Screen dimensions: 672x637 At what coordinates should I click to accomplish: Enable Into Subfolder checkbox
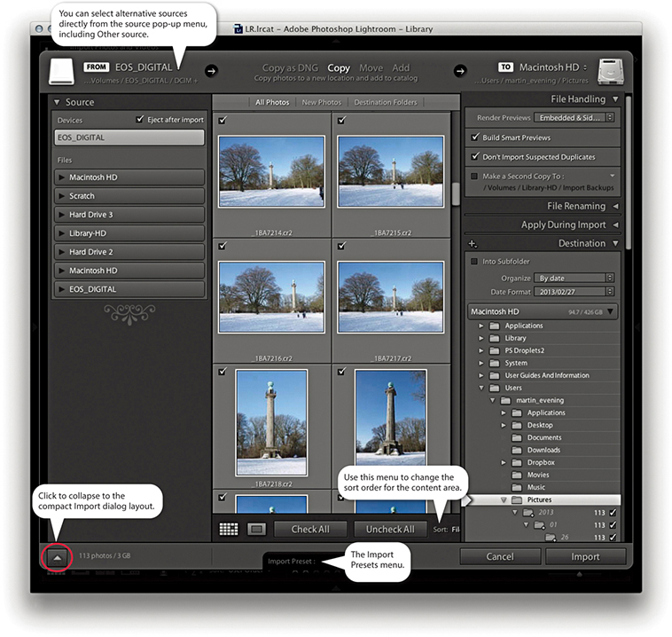[474, 261]
